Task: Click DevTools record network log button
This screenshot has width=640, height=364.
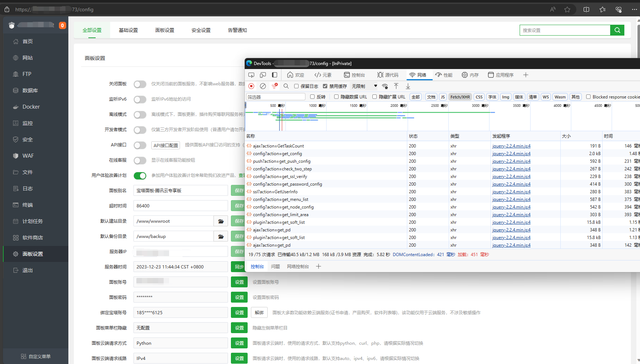Action: pos(251,86)
